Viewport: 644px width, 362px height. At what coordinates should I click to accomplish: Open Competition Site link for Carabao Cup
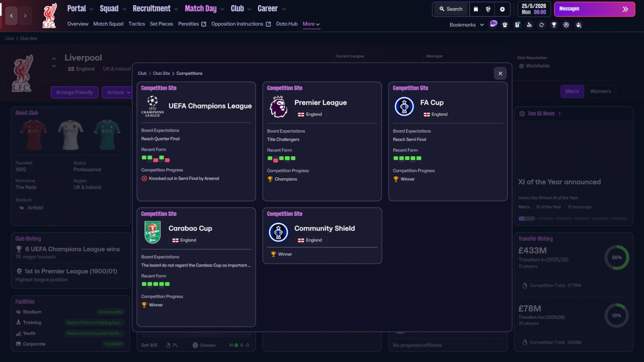click(159, 214)
